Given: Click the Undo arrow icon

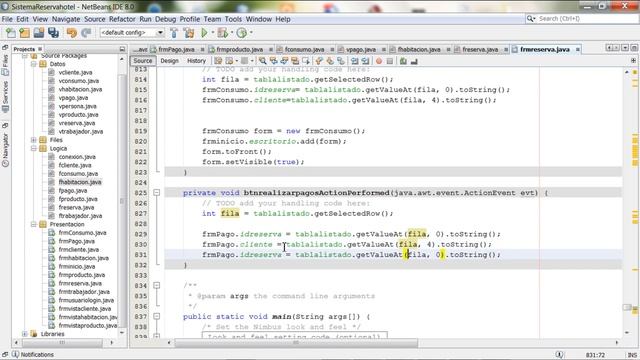Looking at the screenshot, I should [72, 33].
